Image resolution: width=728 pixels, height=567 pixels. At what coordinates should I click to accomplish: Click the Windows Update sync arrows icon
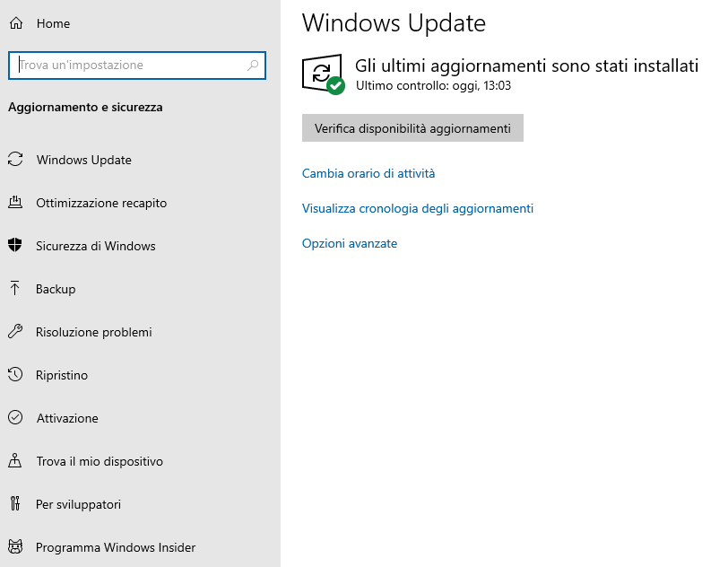tap(15, 160)
